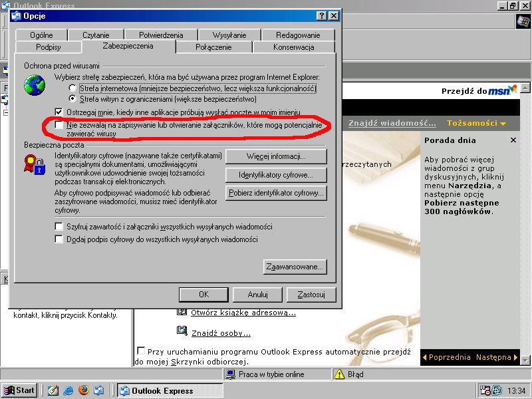Screen dimensions: 532x399
Task: Switch to the Konserwacja tab
Action: (294, 47)
